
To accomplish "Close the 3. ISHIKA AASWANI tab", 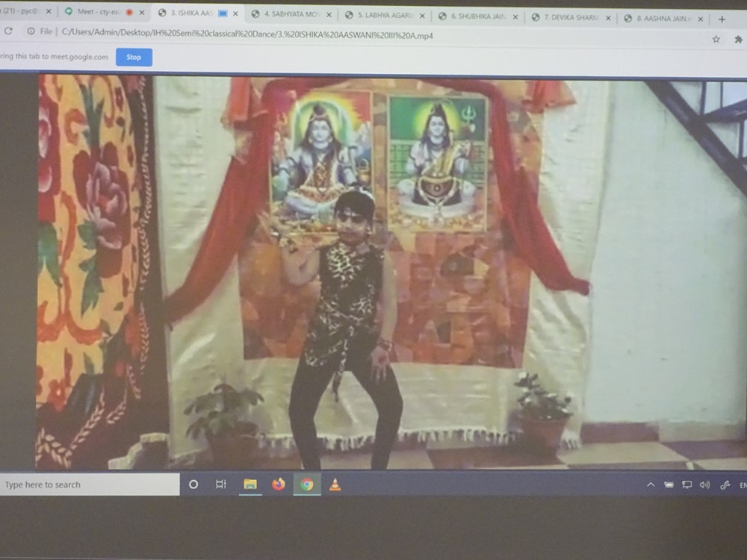I will pos(235,13).
